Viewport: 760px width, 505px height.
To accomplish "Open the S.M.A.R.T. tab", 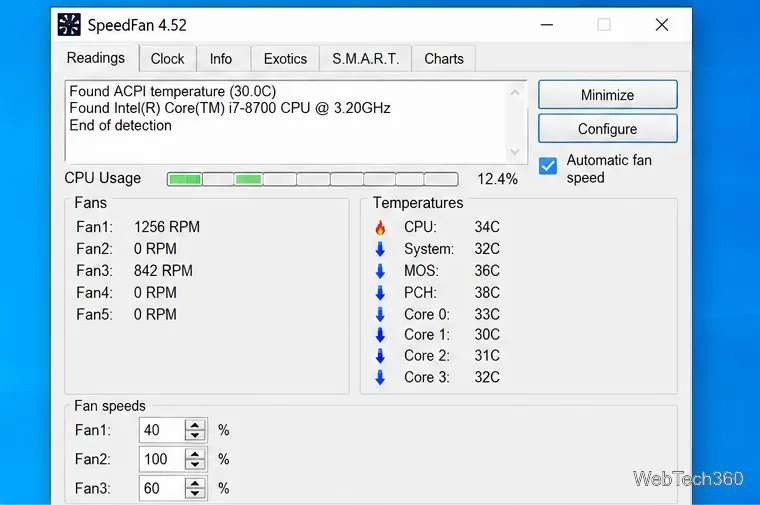I will [365, 59].
